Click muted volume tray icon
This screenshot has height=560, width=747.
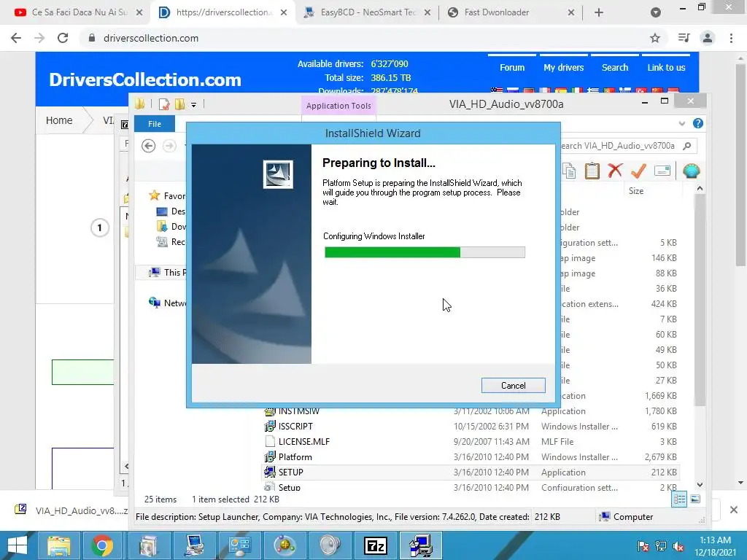click(x=678, y=547)
